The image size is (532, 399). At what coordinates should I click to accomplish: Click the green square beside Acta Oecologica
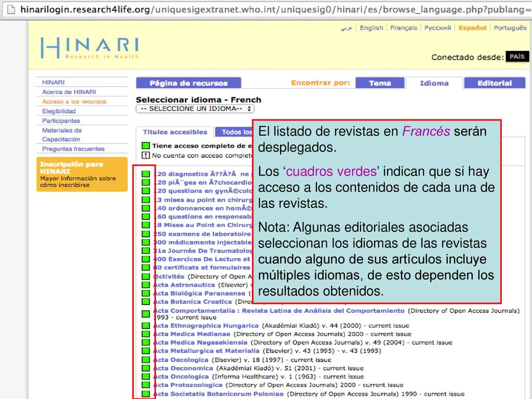click(145, 360)
